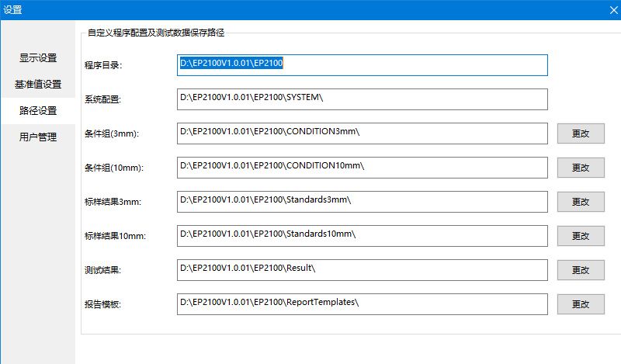Screen dimensions: 621x364
Task: Click the 条件组(10mm) path field
Action: click(362, 168)
